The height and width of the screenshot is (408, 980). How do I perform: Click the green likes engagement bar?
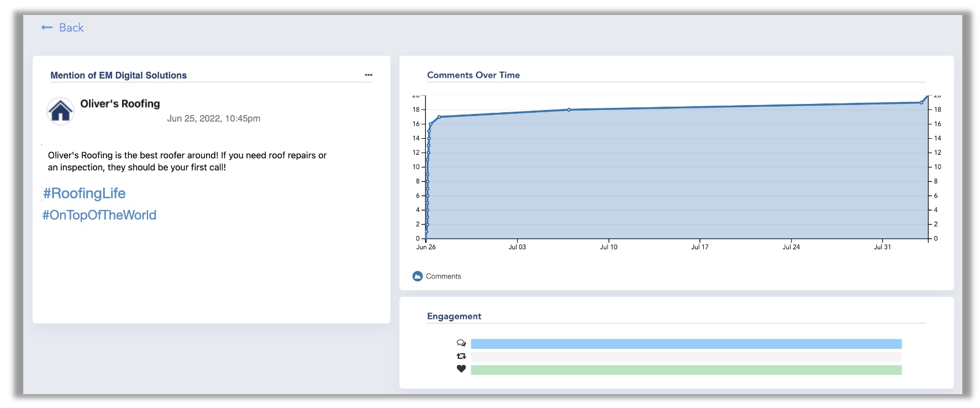tap(686, 370)
